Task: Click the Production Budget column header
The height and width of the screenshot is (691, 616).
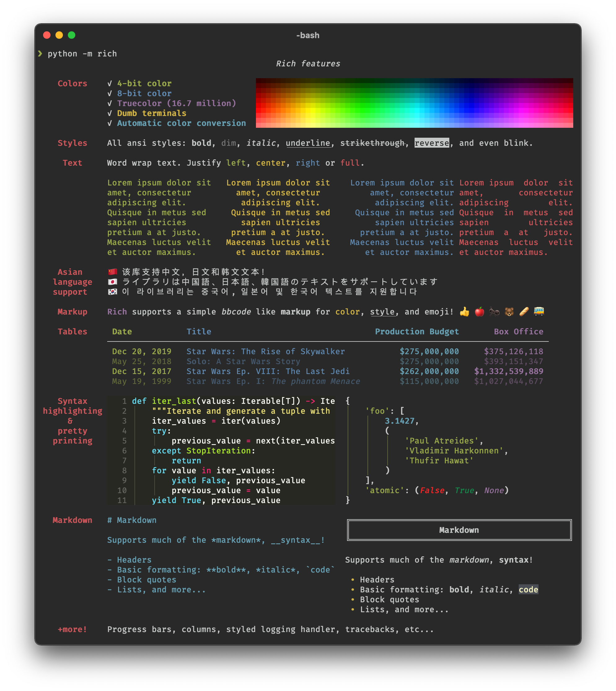Action: tap(417, 331)
